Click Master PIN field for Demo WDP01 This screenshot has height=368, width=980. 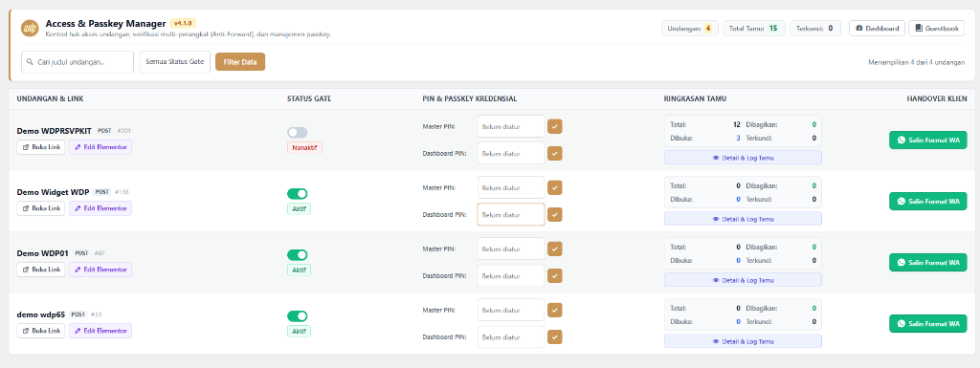click(x=511, y=249)
